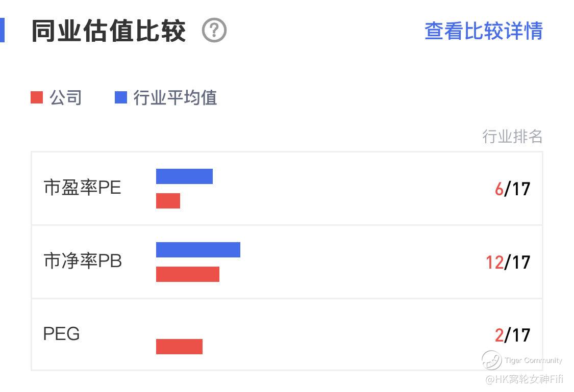Click the 公司 legend text
The image size is (574, 392).
65,97
